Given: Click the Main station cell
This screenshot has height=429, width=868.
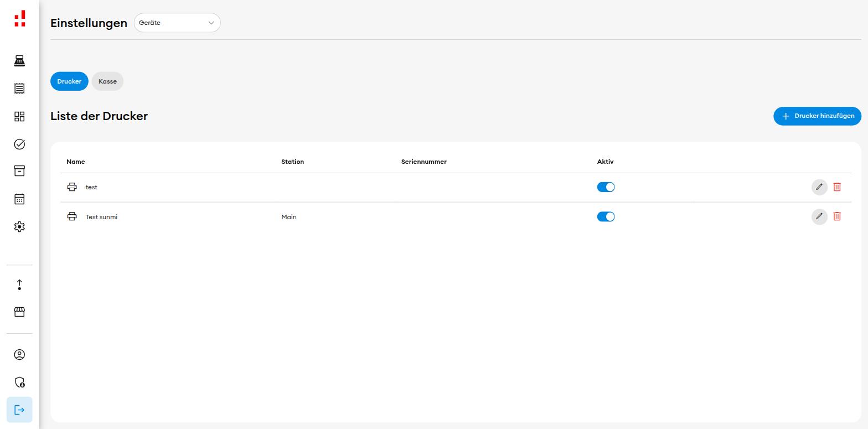Looking at the screenshot, I should pyautogui.click(x=289, y=217).
